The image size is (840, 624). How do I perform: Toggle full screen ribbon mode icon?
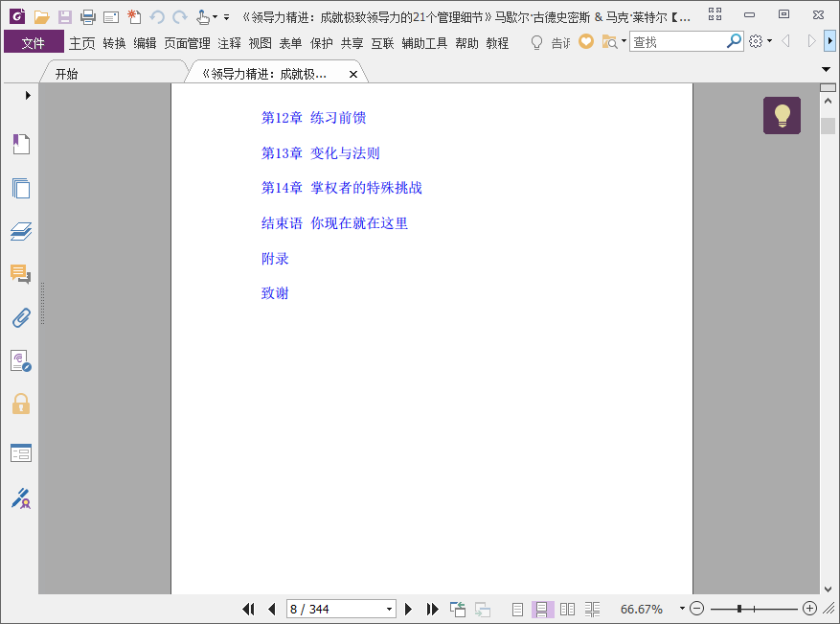tap(715, 14)
